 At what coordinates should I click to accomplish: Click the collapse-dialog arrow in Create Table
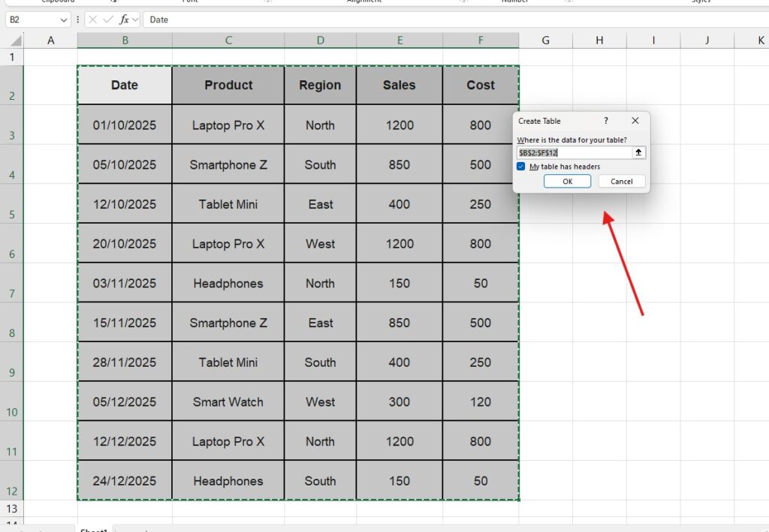(x=639, y=152)
